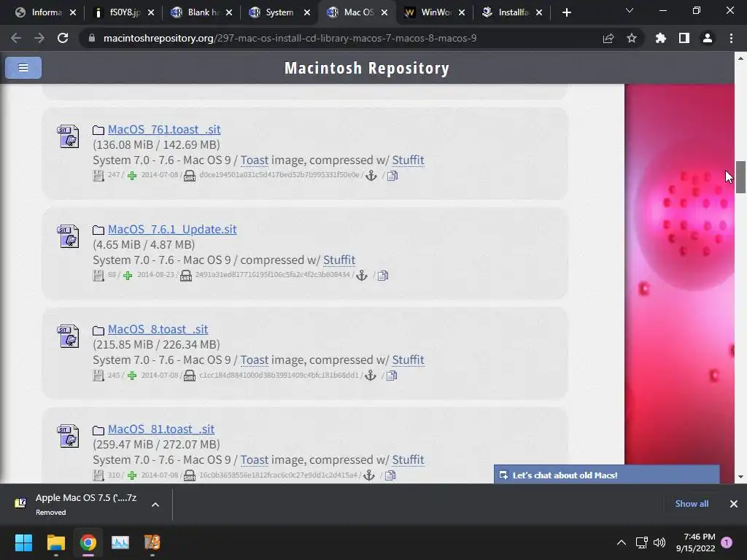
Task: Share this page icon in address bar
Action: [x=608, y=38]
